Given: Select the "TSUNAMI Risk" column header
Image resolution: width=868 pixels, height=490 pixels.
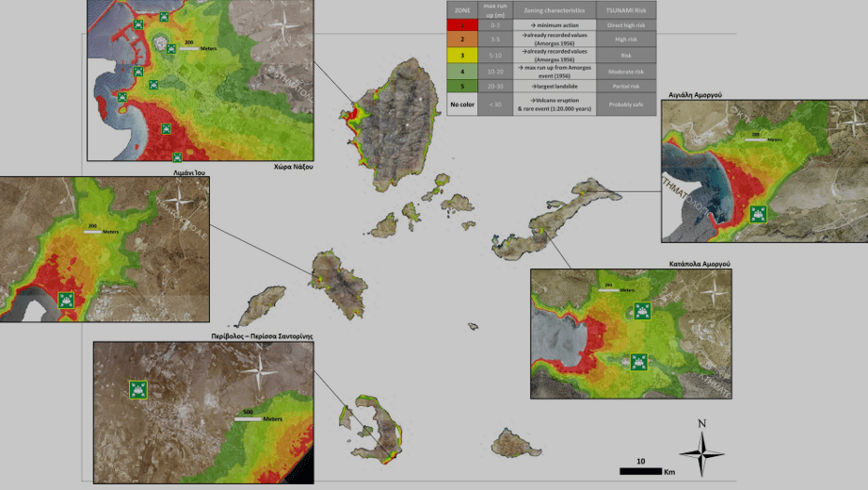Looking at the screenshot, I should [x=626, y=11].
